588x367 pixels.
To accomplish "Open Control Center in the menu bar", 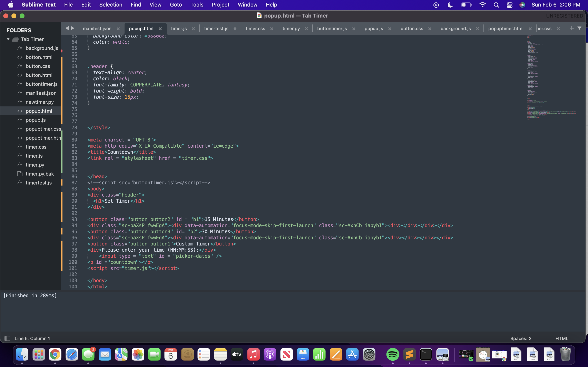I will click(x=509, y=5).
